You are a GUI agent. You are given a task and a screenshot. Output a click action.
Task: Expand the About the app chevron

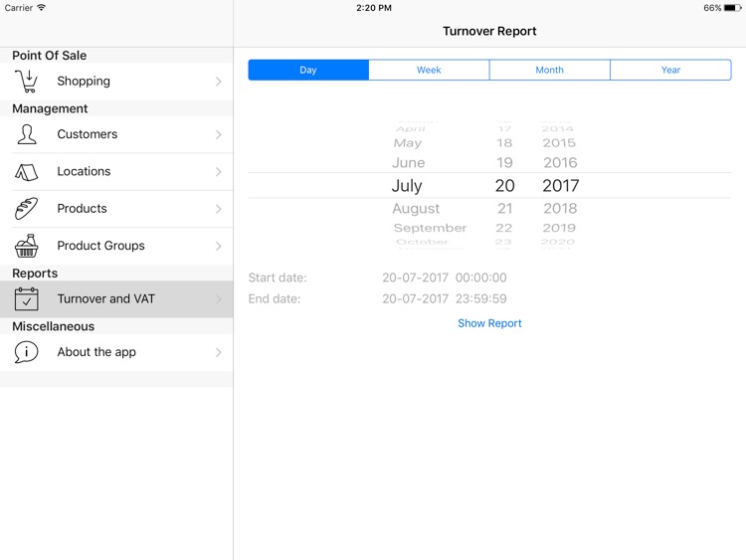coord(219,352)
